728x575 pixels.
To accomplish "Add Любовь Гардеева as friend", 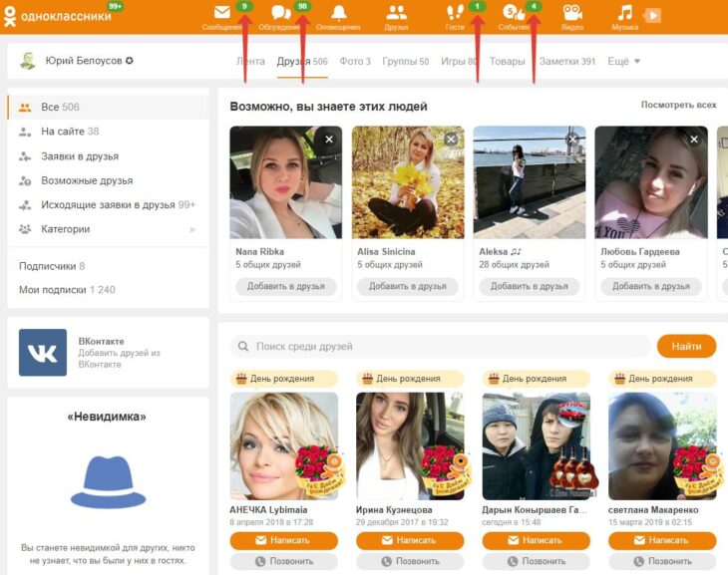I will [x=651, y=286].
